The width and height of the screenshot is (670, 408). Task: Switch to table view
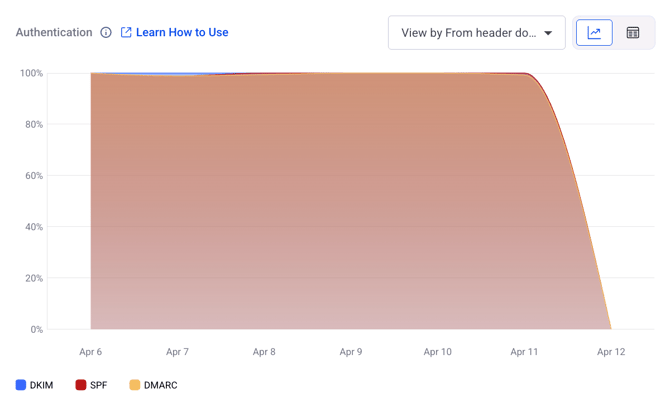tap(633, 33)
